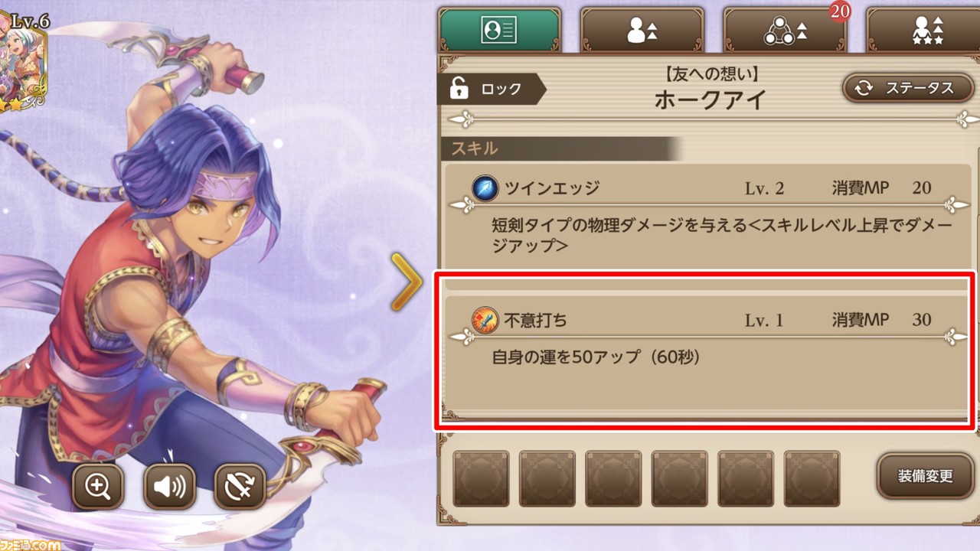Select the ツインエッジ skill icon

coord(485,187)
